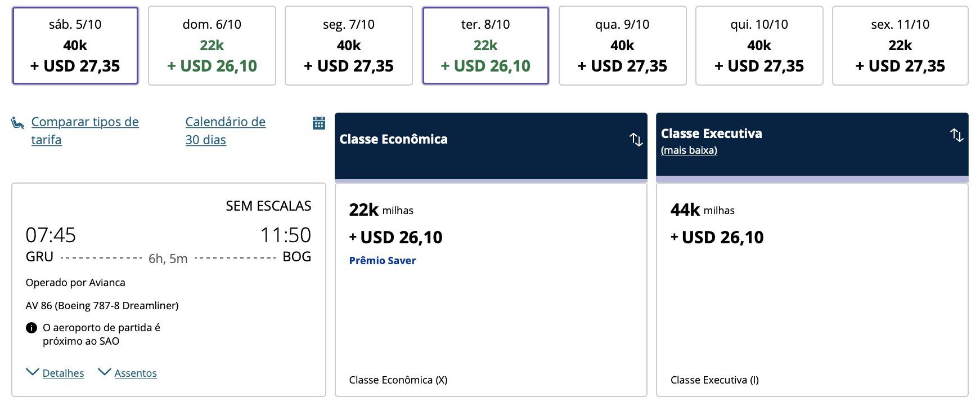Choose the 22k milhas economy fare
Viewport: 980px width, 401px height.
pyautogui.click(x=491, y=289)
